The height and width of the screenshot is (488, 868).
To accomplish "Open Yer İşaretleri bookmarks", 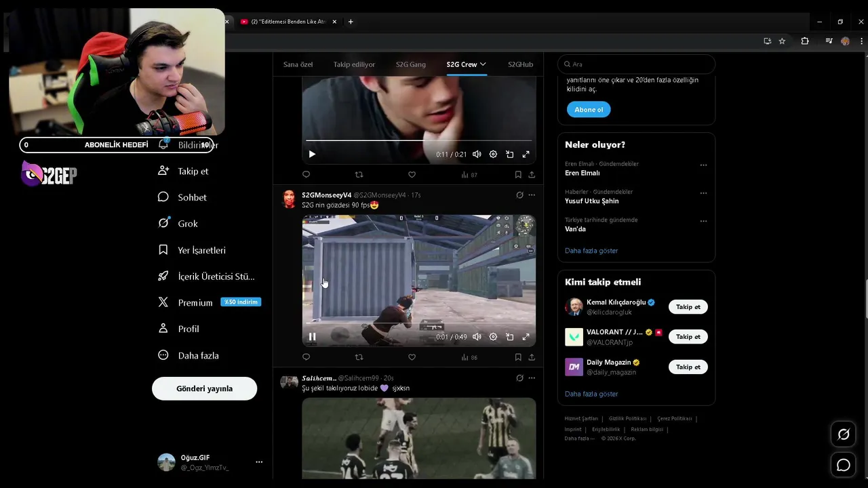I will pyautogui.click(x=192, y=250).
